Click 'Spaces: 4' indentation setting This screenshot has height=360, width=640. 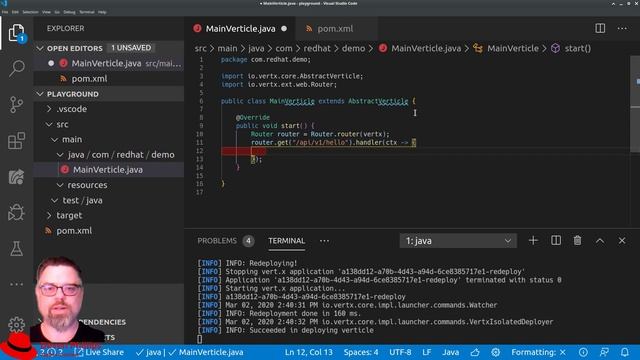coord(361,352)
